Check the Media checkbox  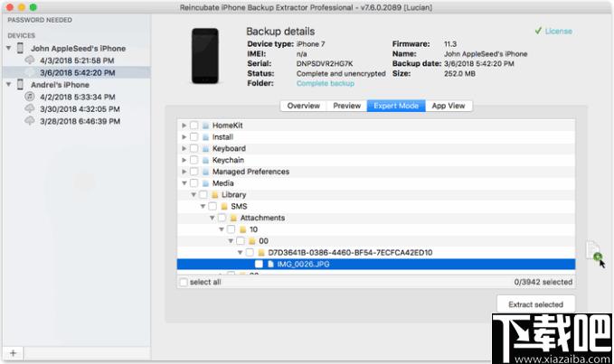pos(194,183)
